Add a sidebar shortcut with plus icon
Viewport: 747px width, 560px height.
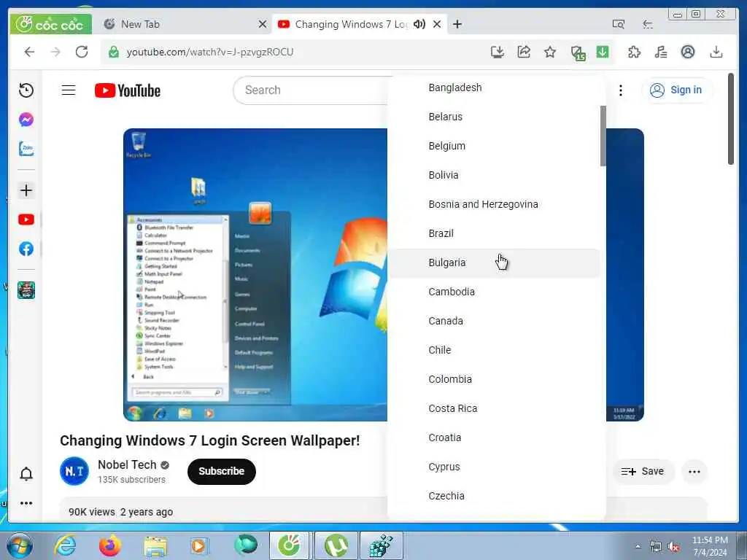click(x=26, y=190)
